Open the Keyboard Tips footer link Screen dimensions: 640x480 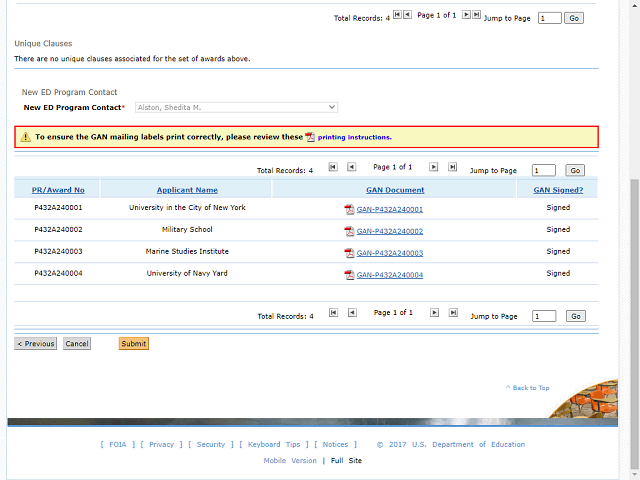coord(274,444)
